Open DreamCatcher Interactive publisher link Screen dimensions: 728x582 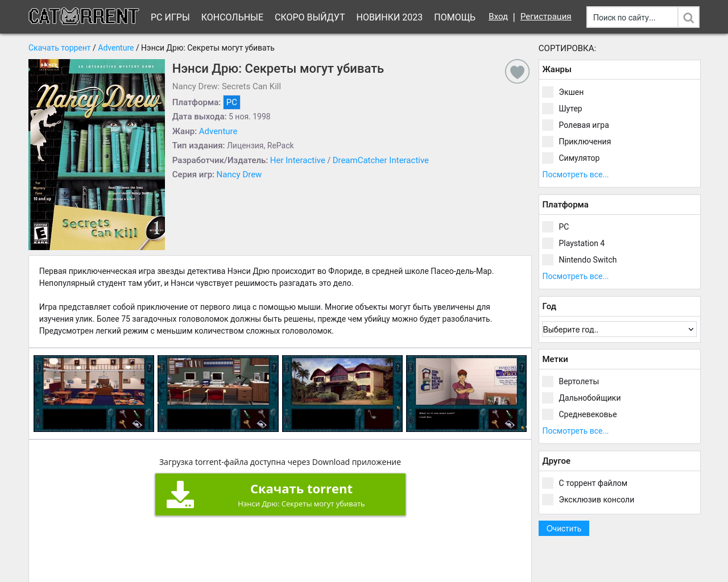(x=380, y=160)
